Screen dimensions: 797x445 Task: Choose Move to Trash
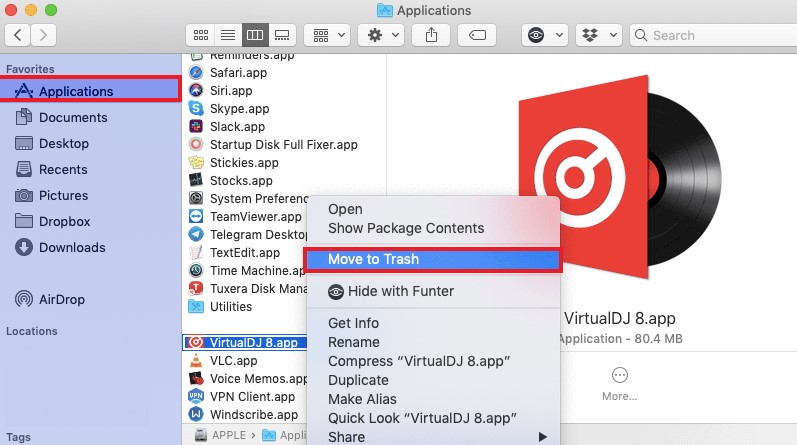[433, 259]
